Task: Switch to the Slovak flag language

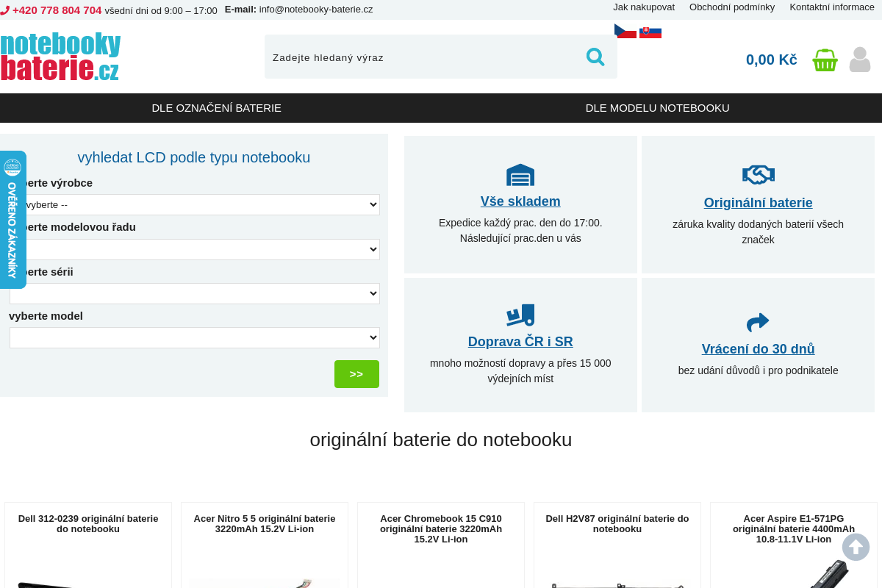Action: point(650,32)
